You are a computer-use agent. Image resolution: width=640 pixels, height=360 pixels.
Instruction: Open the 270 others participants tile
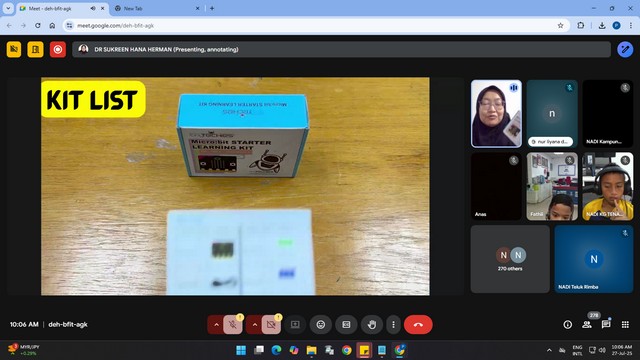point(510,259)
